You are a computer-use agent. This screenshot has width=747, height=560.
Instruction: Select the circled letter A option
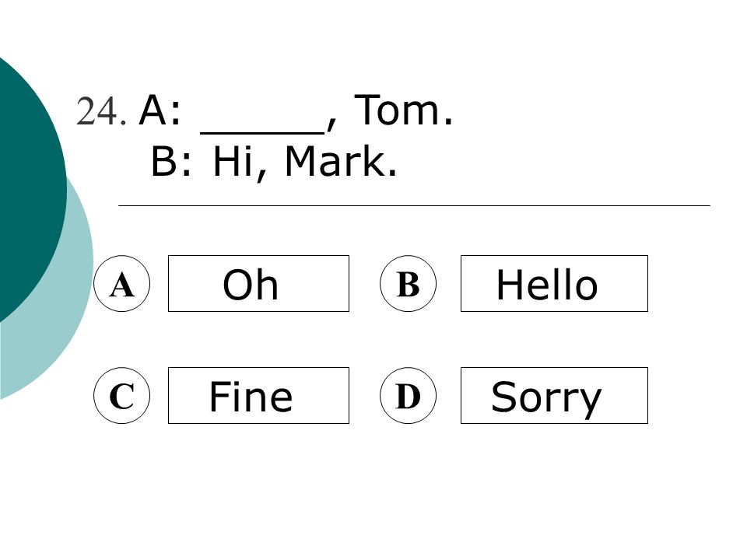coord(122,284)
